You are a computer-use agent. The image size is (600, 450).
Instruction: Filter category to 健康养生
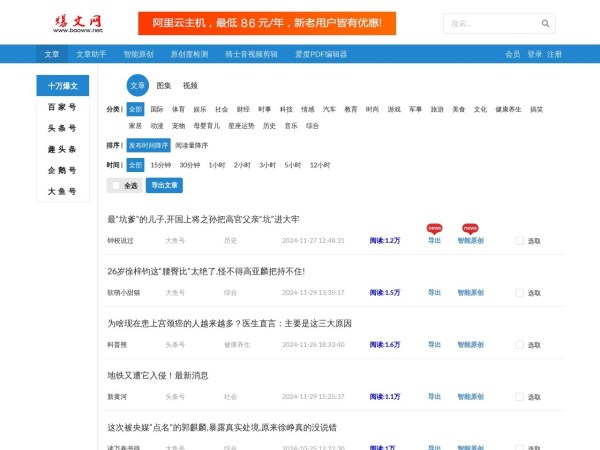[508, 108]
